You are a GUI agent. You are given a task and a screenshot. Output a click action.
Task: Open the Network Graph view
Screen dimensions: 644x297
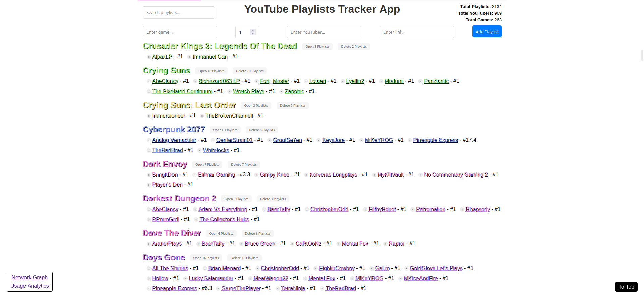29,277
